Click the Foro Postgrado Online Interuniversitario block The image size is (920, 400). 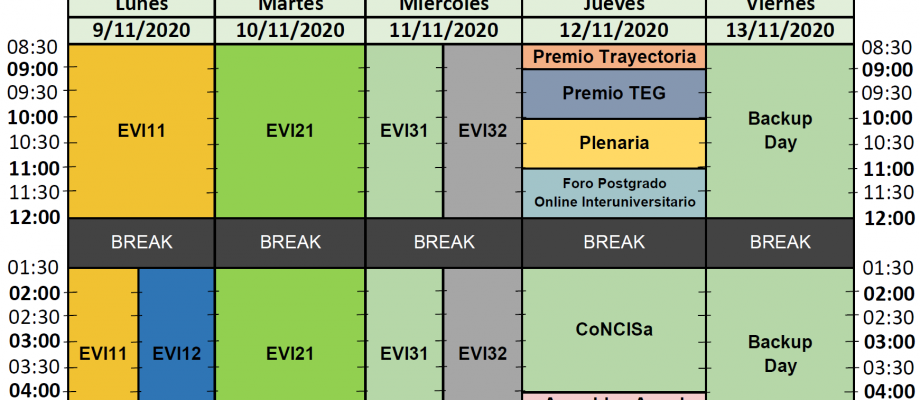click(x=614, y=193)
